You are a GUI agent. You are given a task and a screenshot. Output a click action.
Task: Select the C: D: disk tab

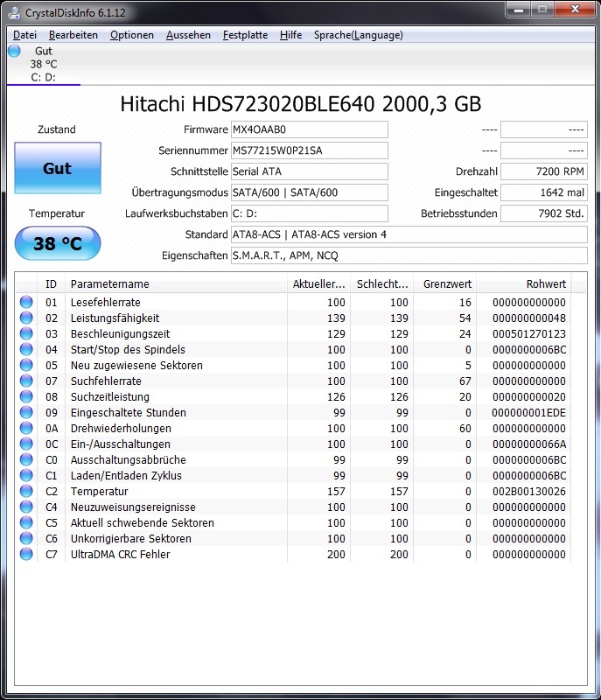43,64
